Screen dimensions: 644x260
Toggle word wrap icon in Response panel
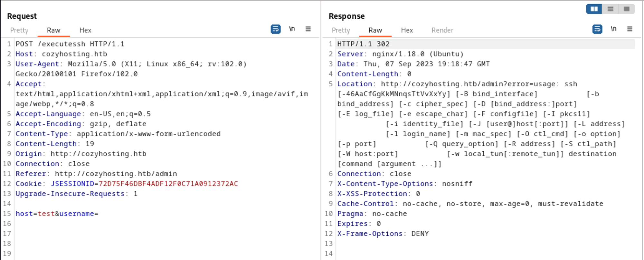(597, 29)
